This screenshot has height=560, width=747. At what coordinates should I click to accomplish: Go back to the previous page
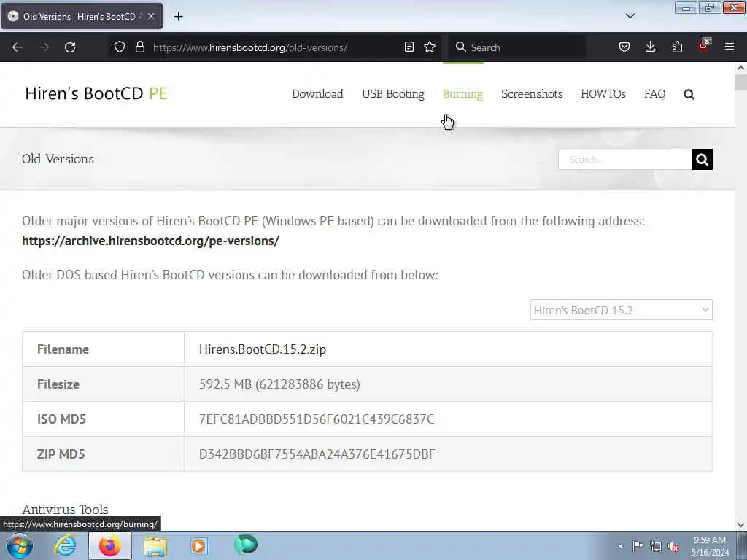click(x=18, y=47)
